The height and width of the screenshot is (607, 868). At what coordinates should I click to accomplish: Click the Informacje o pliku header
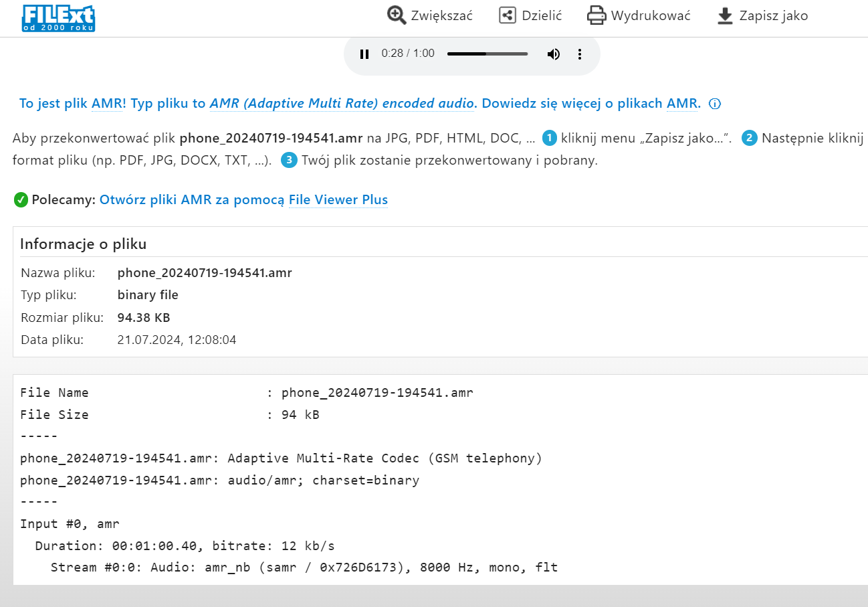coord(83,244)
